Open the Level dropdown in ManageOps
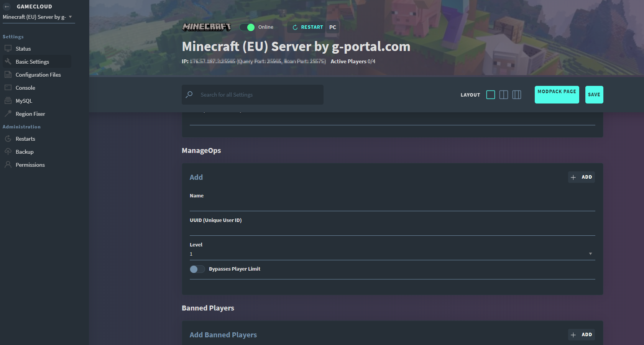644x345 pixels. tap(590, 253)
